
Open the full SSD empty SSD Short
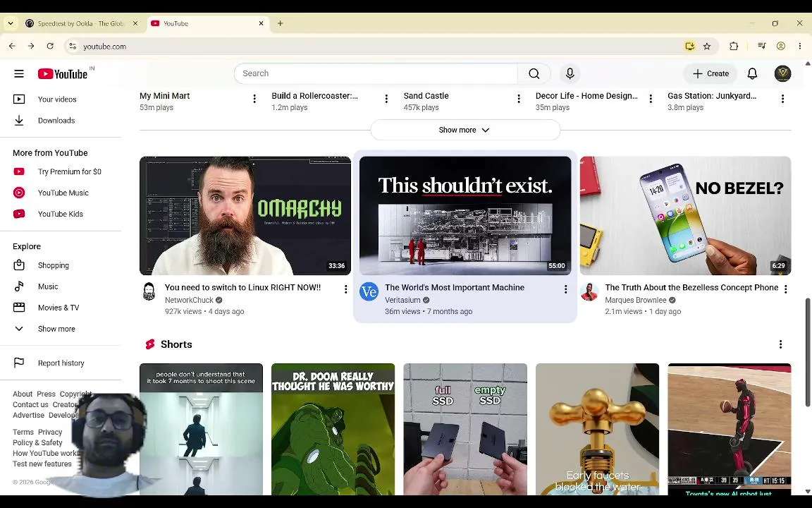pyautogui.click(x=465, y=429)
